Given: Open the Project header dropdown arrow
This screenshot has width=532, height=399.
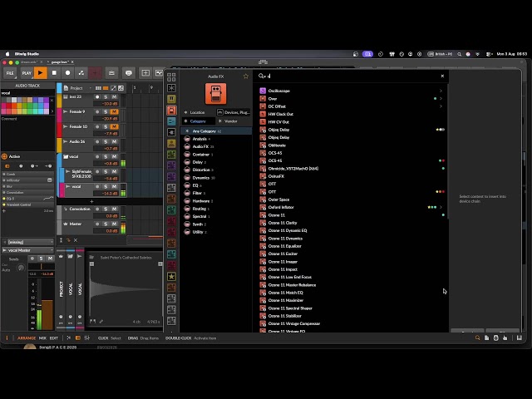Looking at the screenshot, I should coord(91,88).
